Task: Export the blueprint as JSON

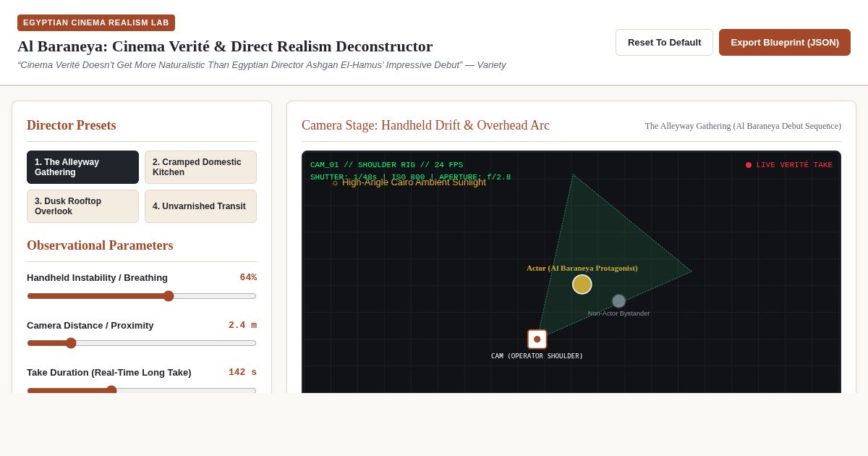Action: coord(785,43)
